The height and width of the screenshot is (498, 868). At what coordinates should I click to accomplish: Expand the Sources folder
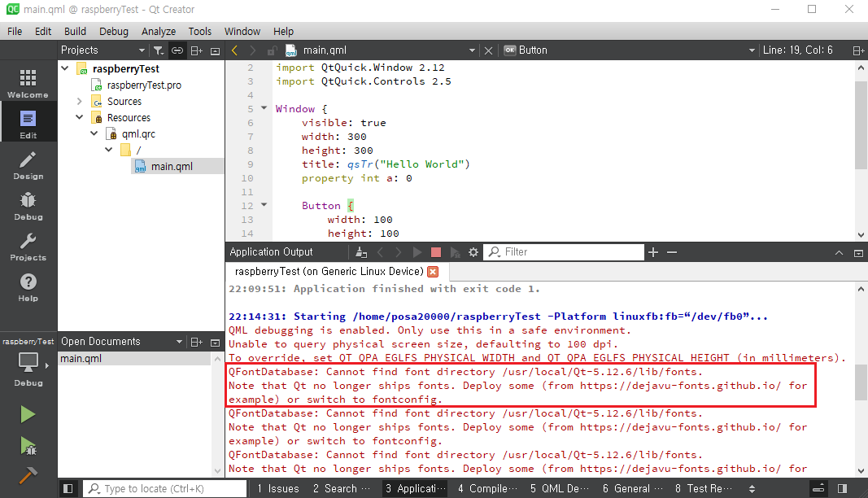79,102
